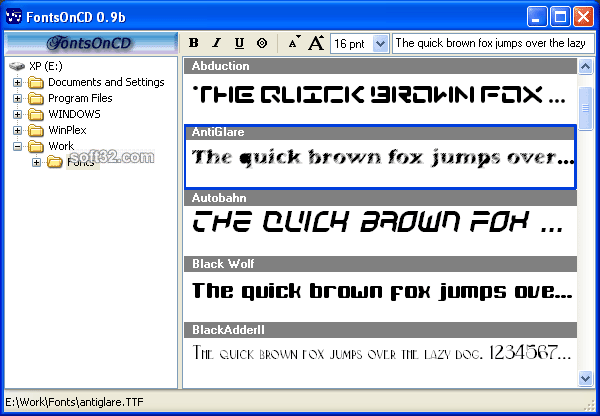The height and width of the screenshot is (416, 600).
Task: Click the Abduction font preview text
Action: tap(379, 95)
